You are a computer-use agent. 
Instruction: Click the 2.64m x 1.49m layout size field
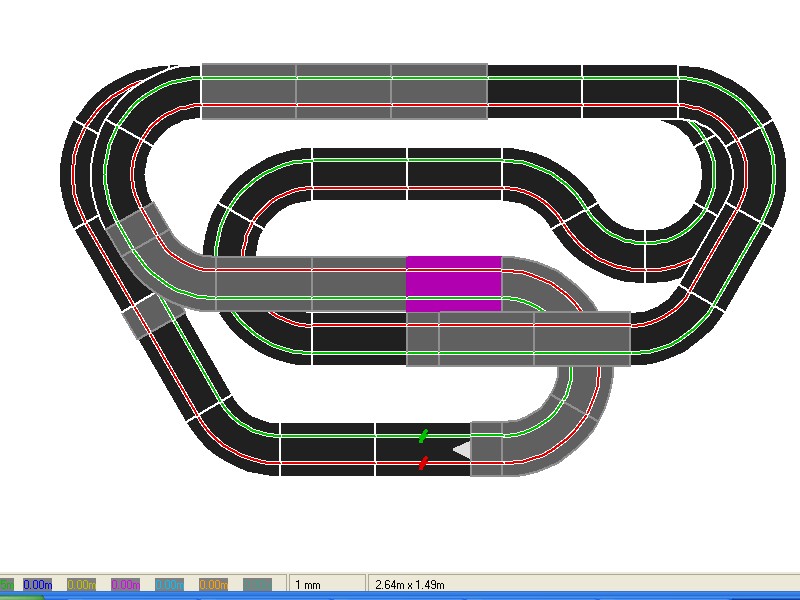coord(410,584)
